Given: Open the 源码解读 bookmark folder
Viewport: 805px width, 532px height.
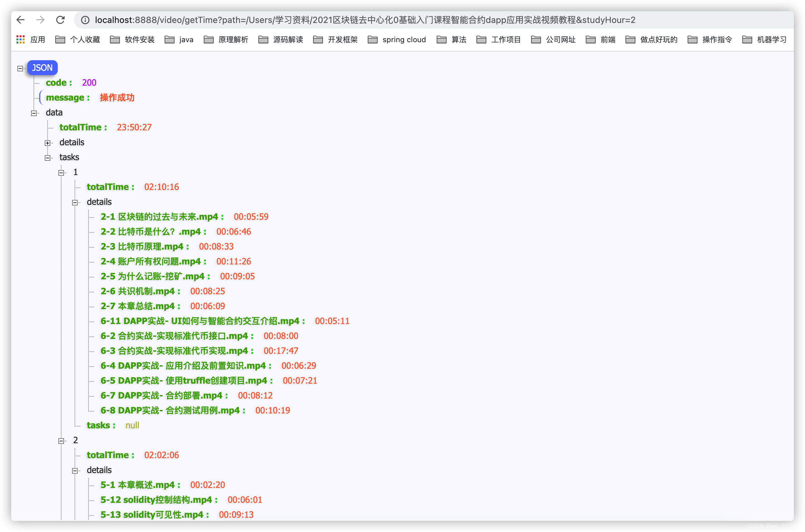Looking at the screenshot, I should tap(281, 40).
